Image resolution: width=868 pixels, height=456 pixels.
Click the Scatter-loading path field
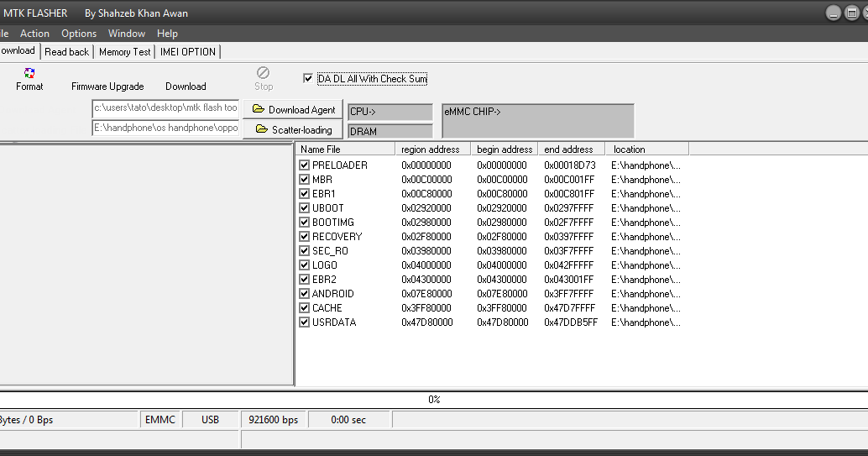165,128
